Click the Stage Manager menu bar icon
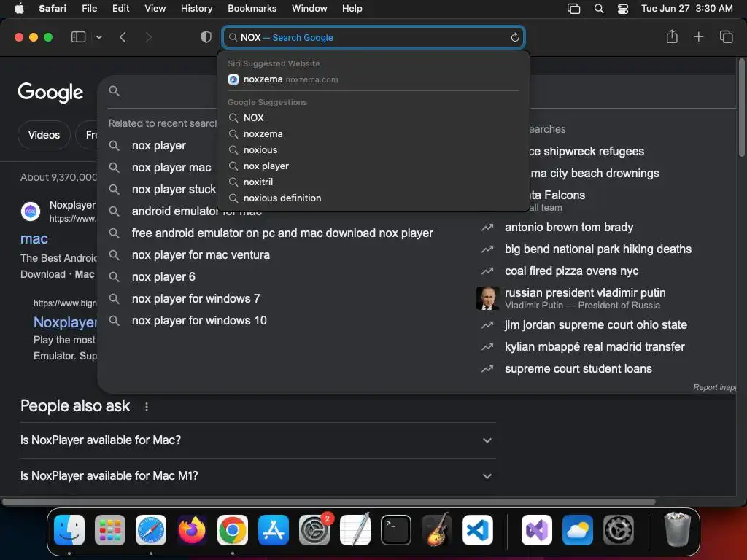The width and height of the screenshot is (747, 560). [573, 9]
